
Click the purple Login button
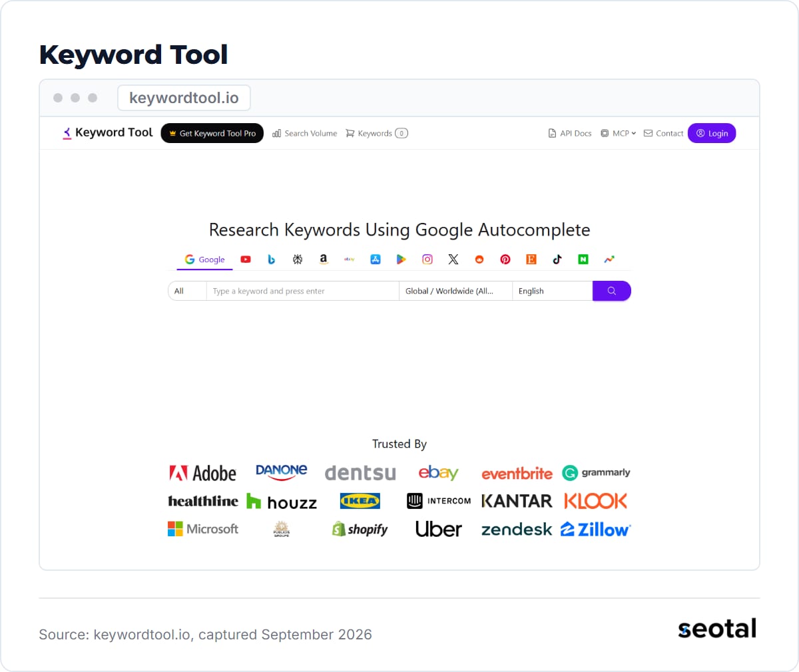(712, 133)
